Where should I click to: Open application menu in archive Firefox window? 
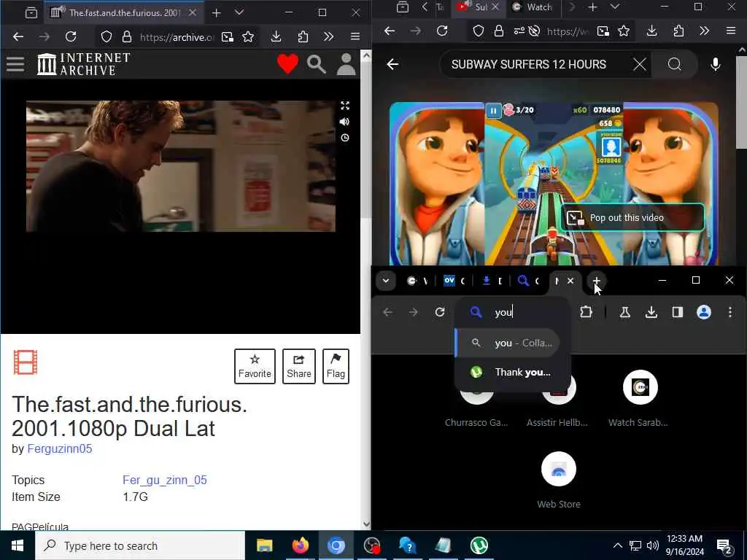coord(355,36)
